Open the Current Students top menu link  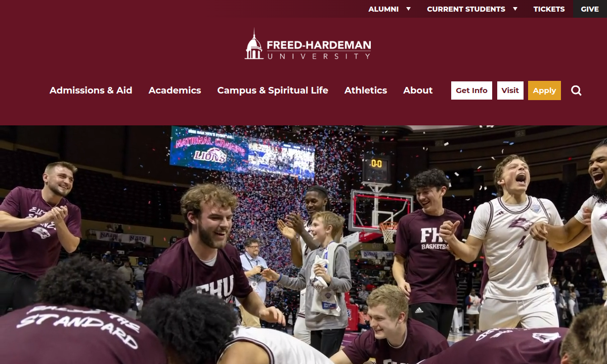(x=466, y=9)
